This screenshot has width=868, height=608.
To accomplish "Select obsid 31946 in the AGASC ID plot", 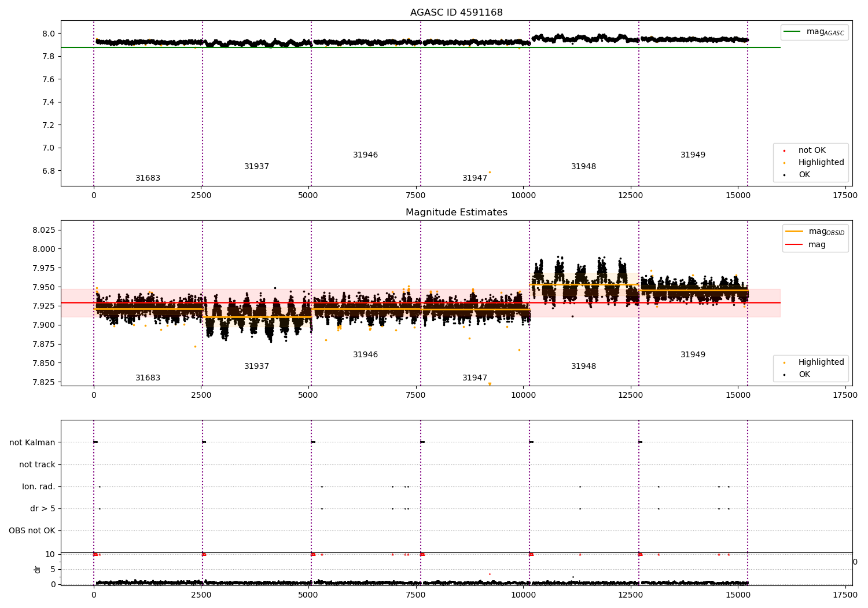I will pyautogui.click(x=366, y=155).
